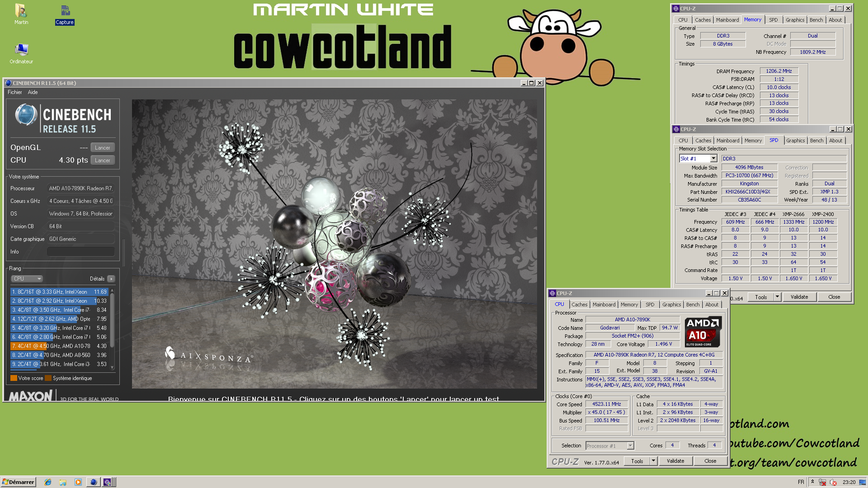Show hidden tray icons
Viewport: 868px width, 488px height.
812,482
